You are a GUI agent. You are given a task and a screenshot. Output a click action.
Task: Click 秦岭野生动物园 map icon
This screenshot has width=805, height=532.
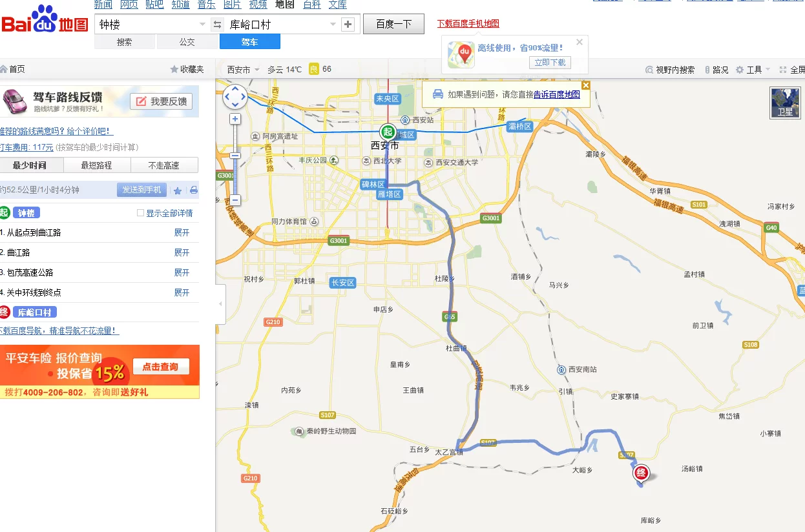coord(299,431)
